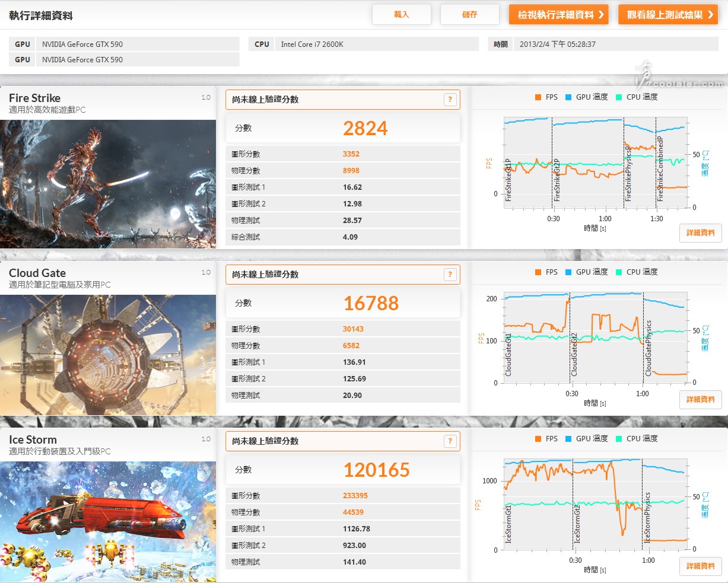Select CPU value Intel Core i7 2600K
This screenshot has height=583, width=728.
click(x=312, y=44)
